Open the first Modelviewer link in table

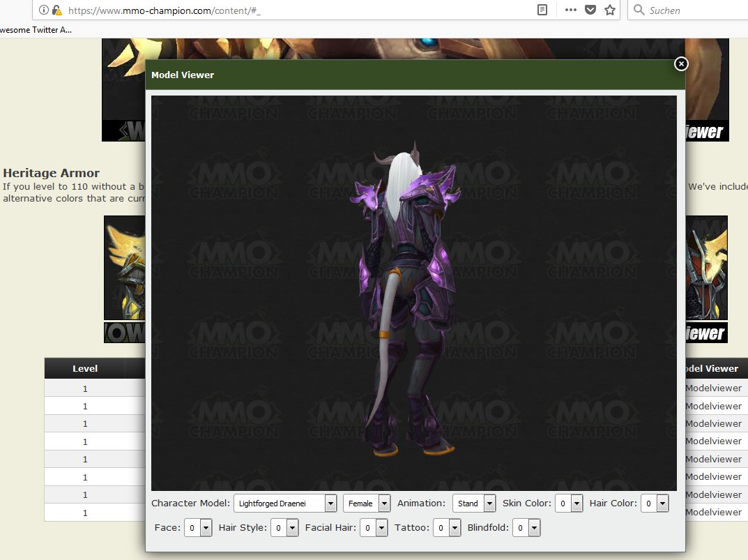coord(713,388)
